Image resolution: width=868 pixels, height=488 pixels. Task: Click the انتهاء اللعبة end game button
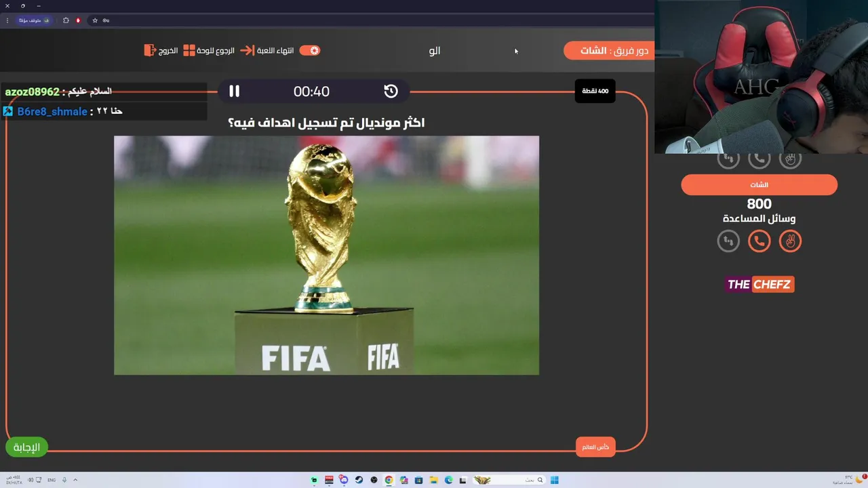[275, 50]
